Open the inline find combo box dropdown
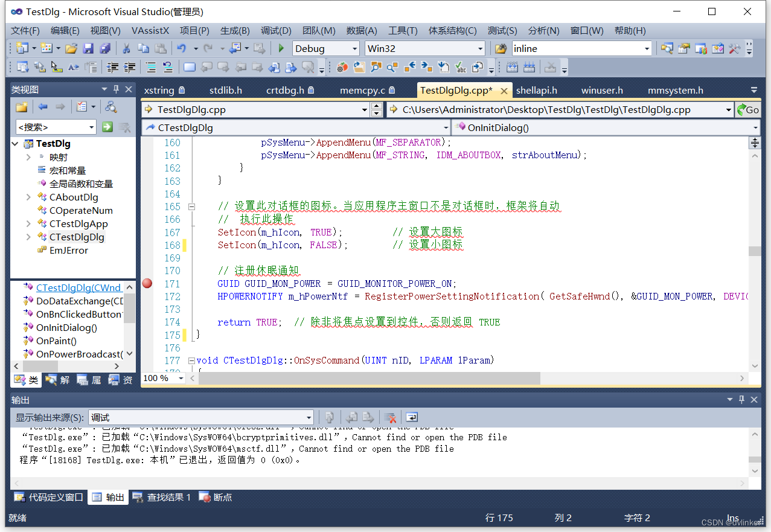771x532 pixels. pyautogui.click(x=647, y=49)
